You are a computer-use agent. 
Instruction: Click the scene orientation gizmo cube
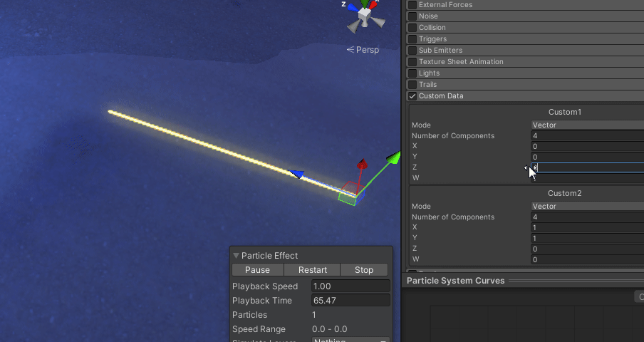tap(365, 14)
